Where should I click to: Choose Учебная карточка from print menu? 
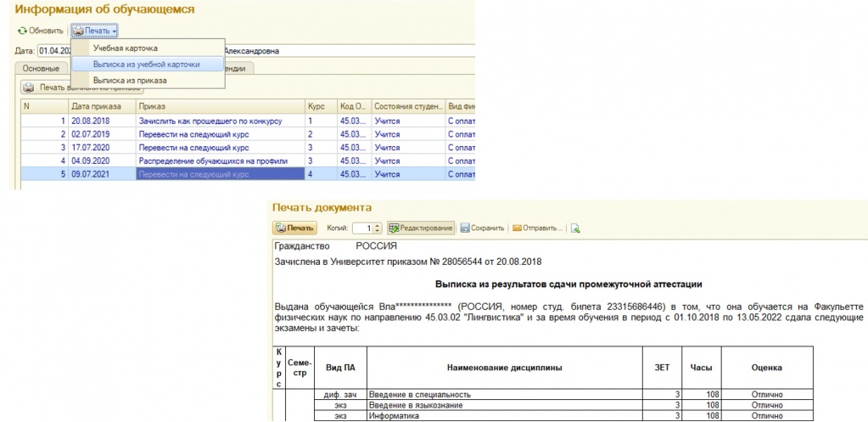tap(125, 48)
